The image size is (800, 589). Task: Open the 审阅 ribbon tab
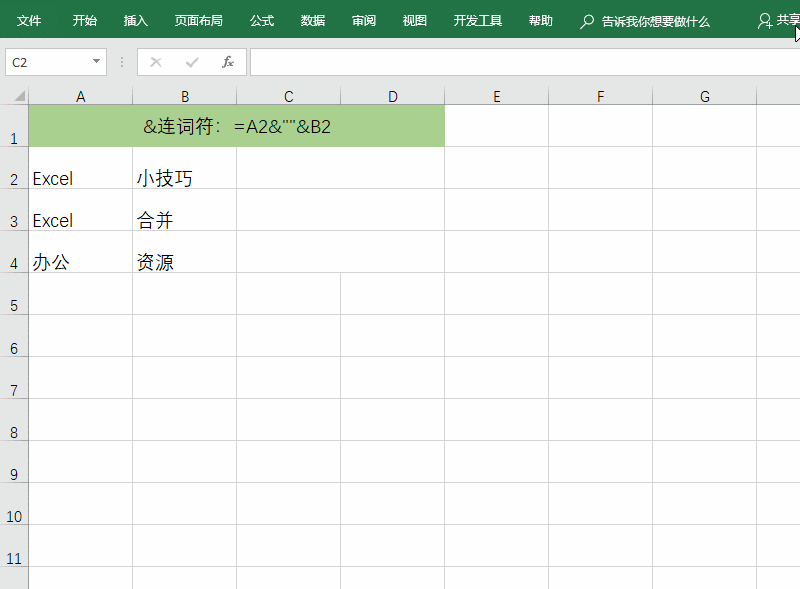click(364, 20)
